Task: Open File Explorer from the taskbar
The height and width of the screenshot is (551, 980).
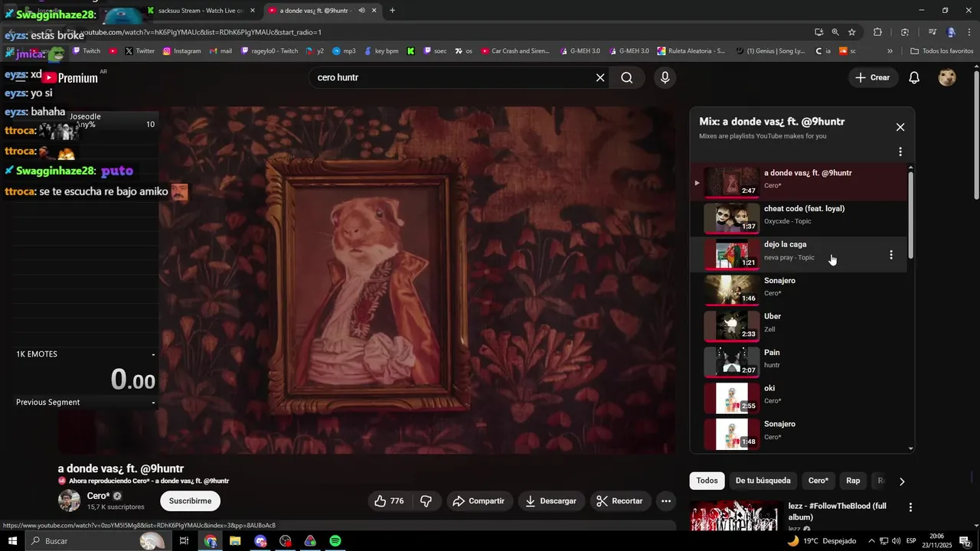Action: pos(235,541)
